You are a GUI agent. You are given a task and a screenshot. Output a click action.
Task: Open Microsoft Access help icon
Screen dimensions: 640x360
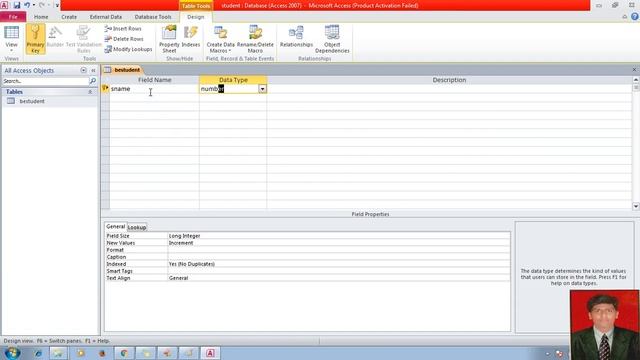634,17
